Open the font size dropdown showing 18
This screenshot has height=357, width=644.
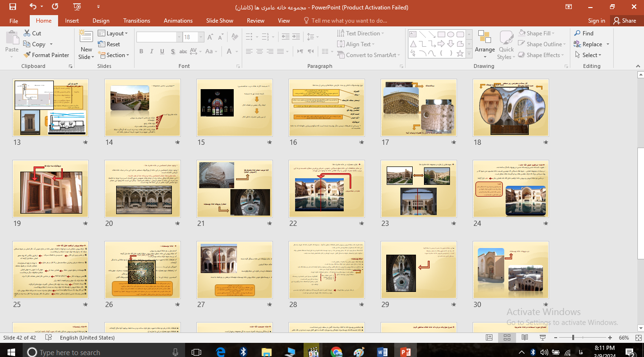click(x=202, y=37)
